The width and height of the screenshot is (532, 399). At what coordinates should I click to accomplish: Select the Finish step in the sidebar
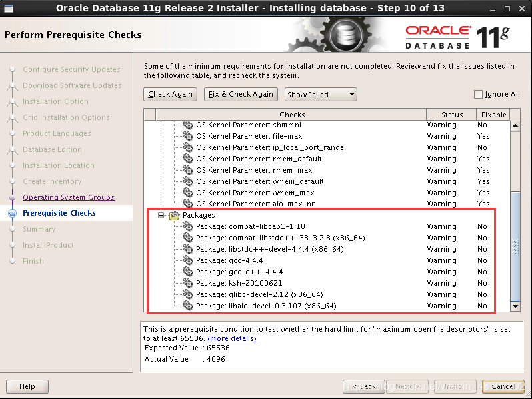pyautogui.click(x=33, y=261)
